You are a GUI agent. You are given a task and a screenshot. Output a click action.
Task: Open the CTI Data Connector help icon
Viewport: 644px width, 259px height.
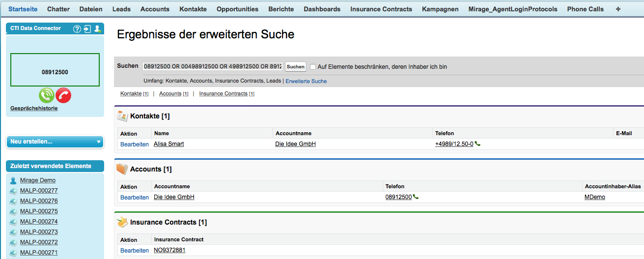pos(77,29)
